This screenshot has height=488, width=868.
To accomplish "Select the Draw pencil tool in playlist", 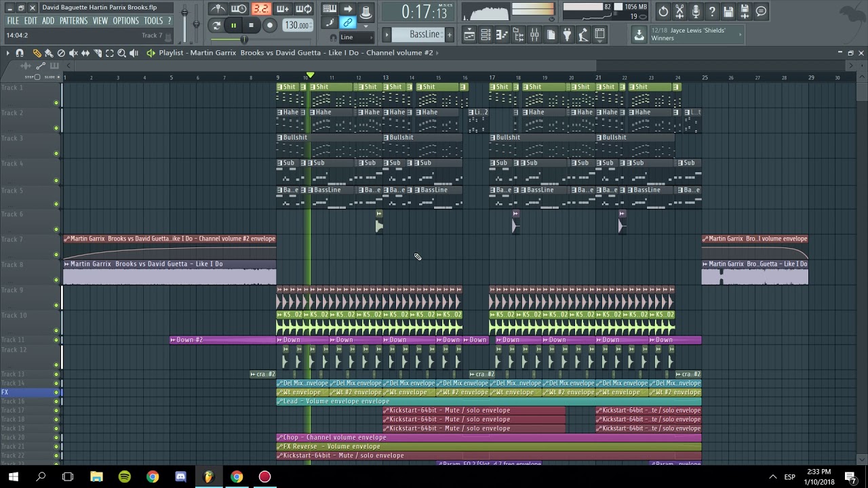I will tap(37, 53).
